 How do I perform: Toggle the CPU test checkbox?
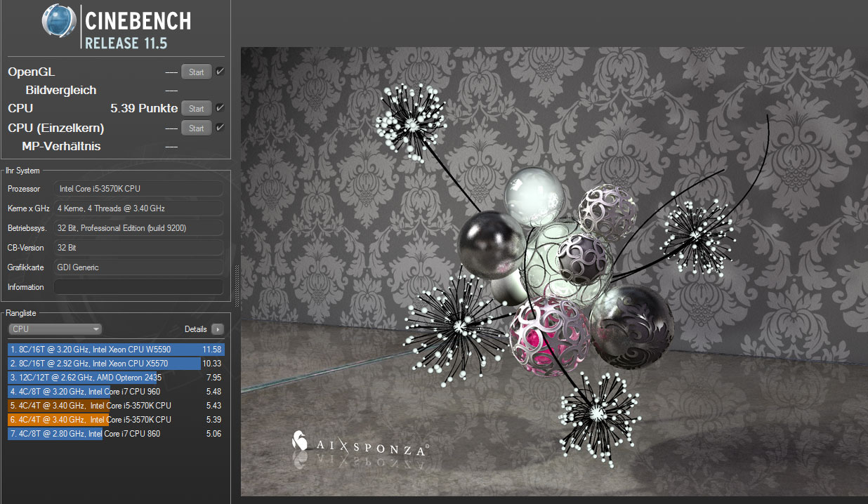point(220,107)
